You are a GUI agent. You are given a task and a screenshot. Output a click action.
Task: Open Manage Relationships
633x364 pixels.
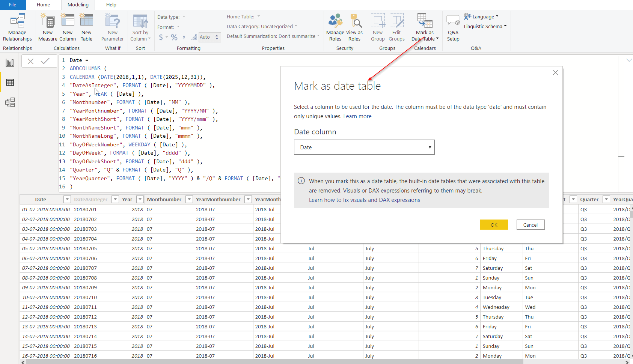coord(17,26)
